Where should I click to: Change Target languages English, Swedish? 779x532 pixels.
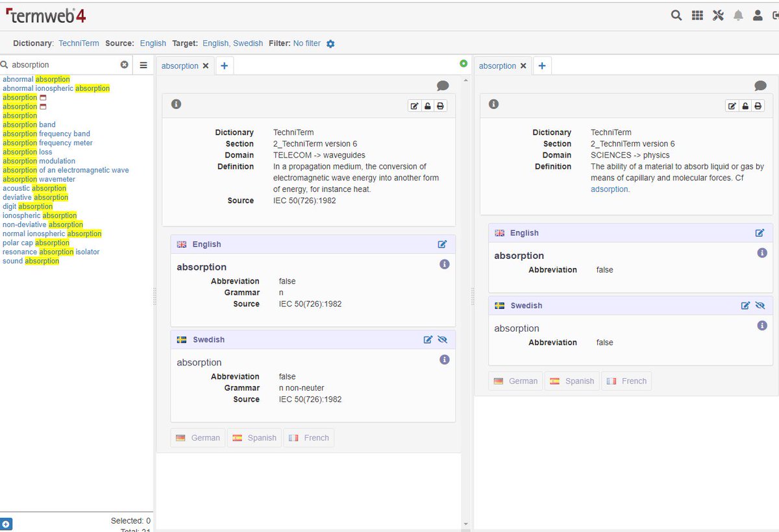click(x=232, y=43)
